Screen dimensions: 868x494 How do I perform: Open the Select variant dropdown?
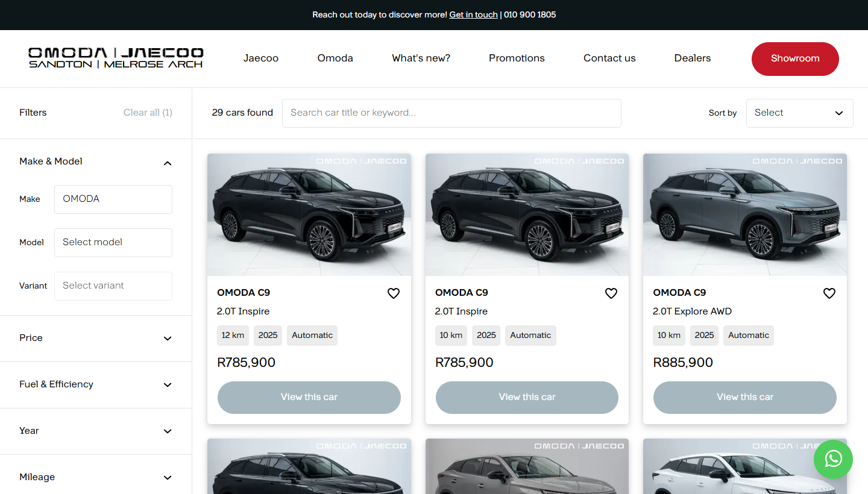click(113, 286)
